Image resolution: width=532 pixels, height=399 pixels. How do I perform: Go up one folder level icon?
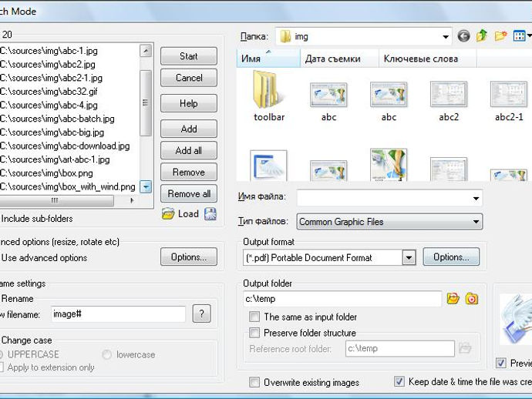(482, 35)
